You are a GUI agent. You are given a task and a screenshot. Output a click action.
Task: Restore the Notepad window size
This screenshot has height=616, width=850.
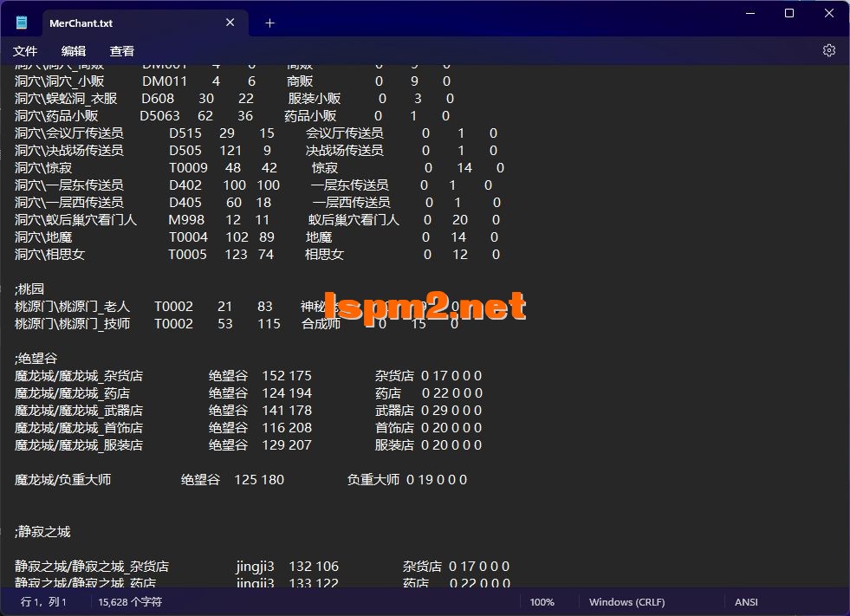(x=788, y=14)
